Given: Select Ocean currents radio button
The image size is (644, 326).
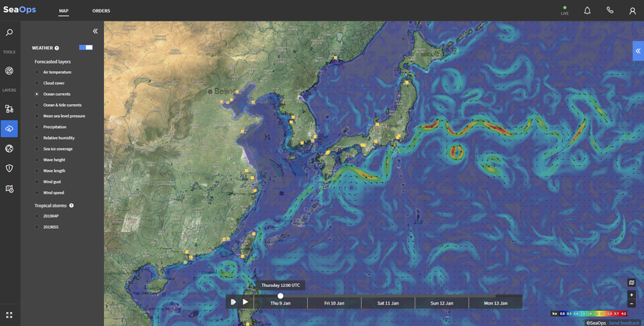Looking at the screenshot, I should [37, 94].
